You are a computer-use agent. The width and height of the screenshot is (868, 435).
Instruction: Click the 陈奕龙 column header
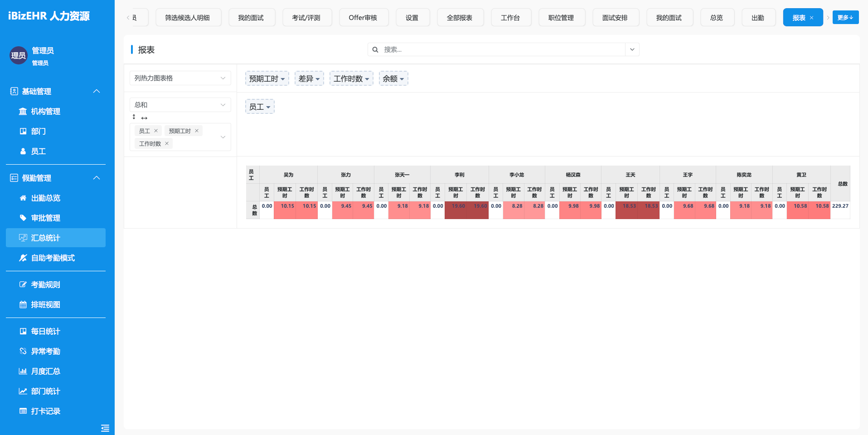(744, 175)
